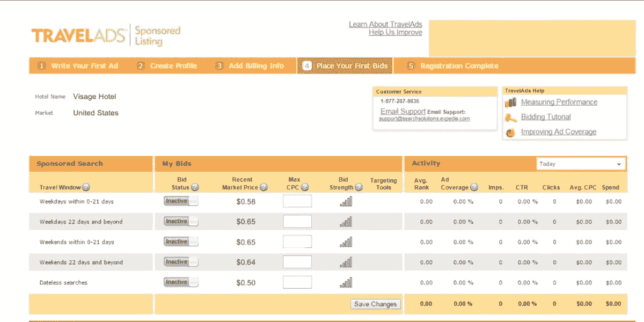Click the Targeting Tools column header
644x322 pixels.
pyautogui.click(x=383, y=184)
